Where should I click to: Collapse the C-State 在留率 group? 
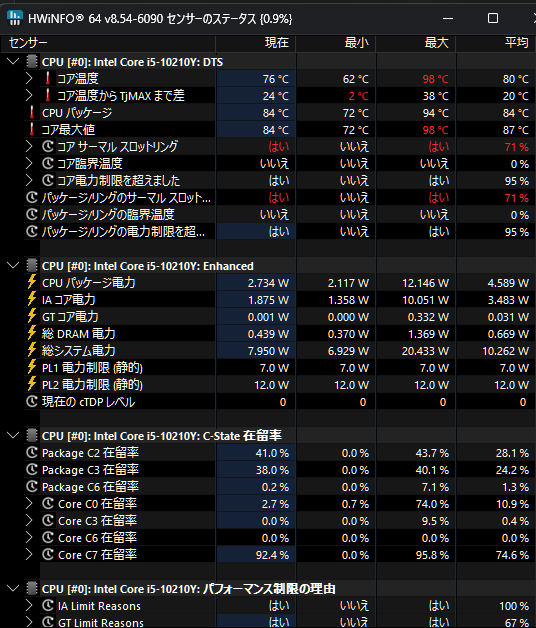point(13,435)
